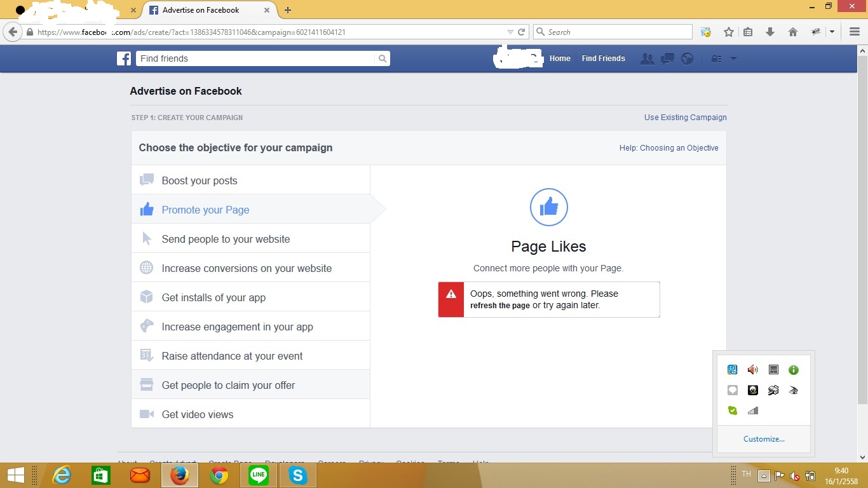Open the Firefox Downloads arrow
This screenshot has height=488, width=868.
tap(770, 32)
